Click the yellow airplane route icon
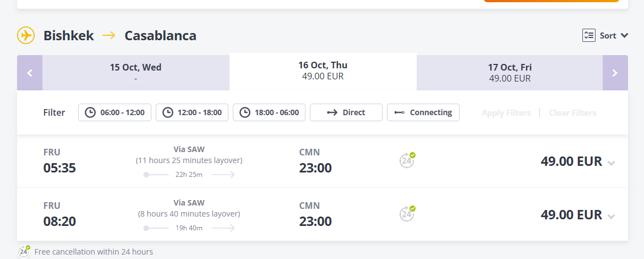This screenshot has width=644, height=259. tap(26, 35)
